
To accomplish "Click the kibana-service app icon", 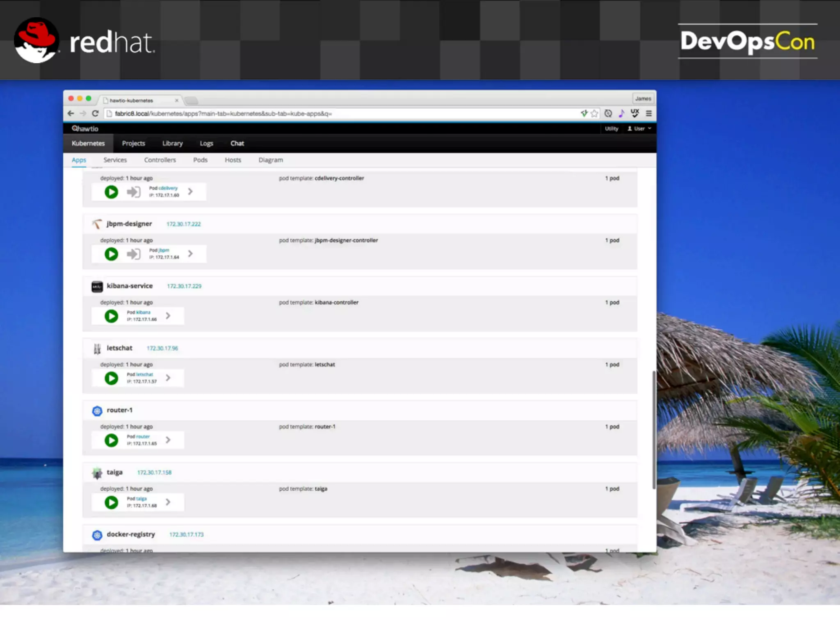I will click(97, 286).
